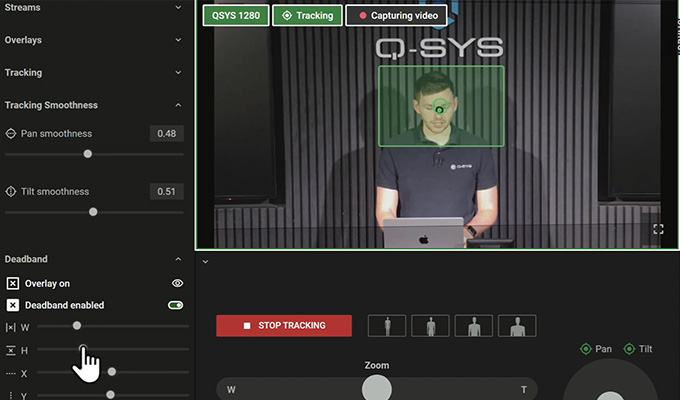Screen dimensions: 680x400
Task: Click the deadband W slider handle
Action: [x=77, y=325]
